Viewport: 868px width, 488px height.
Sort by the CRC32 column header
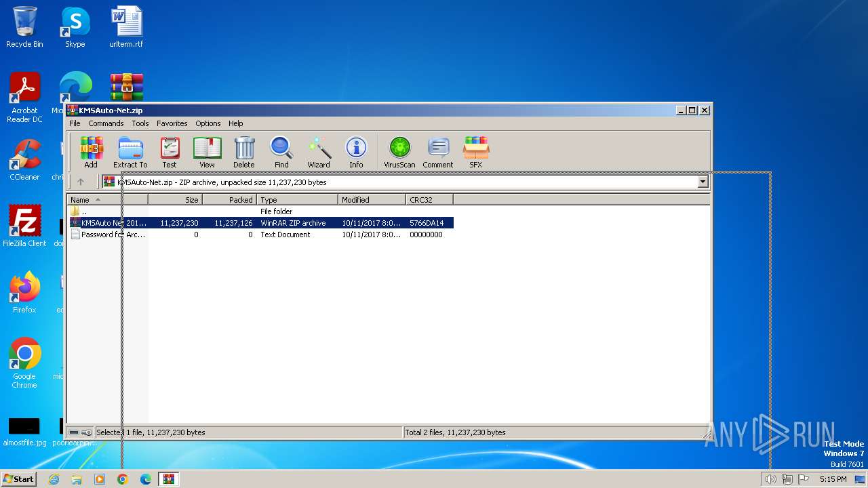(429, 200)
